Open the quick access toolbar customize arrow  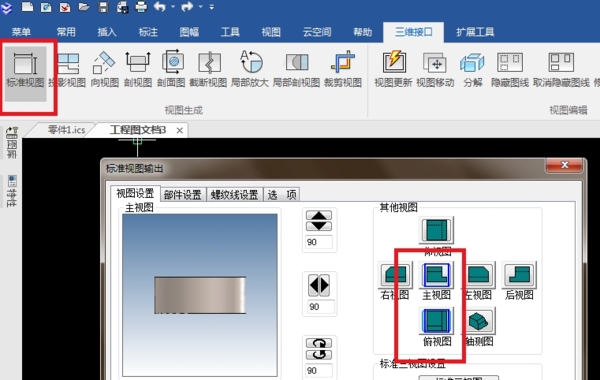coord(212,7)
